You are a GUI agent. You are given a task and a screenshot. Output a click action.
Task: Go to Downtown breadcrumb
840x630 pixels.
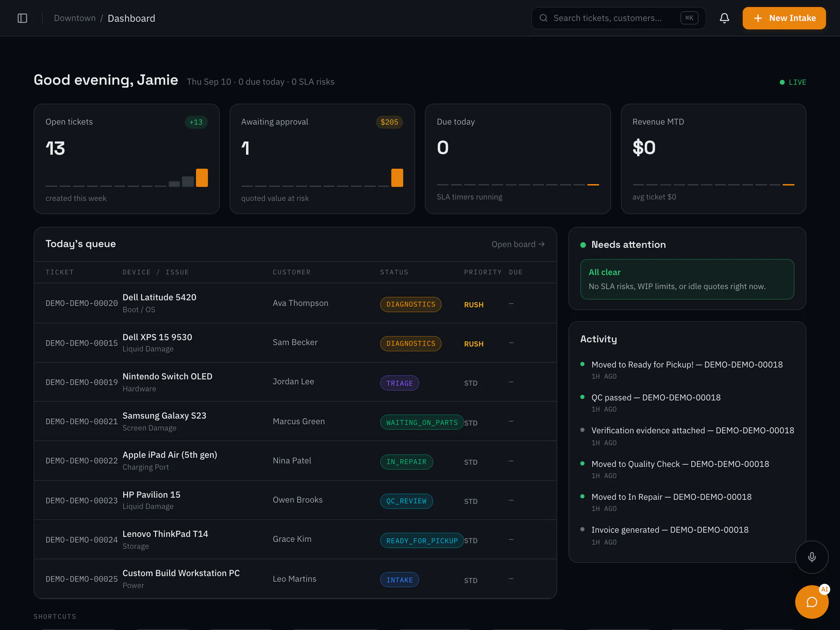[x=75, y=18]
